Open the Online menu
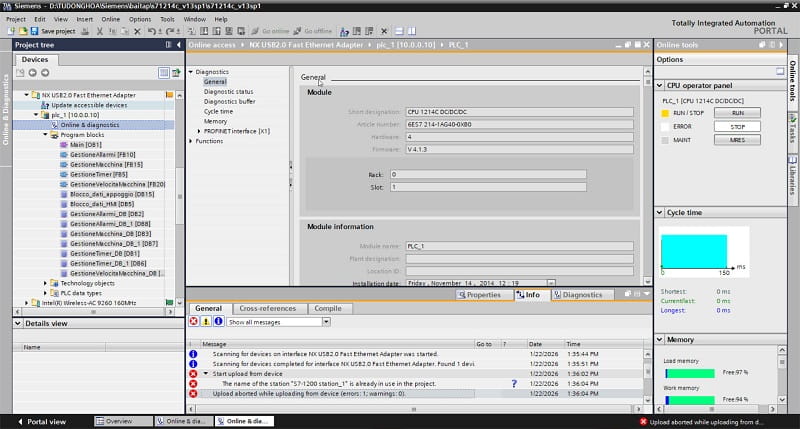 pos(110,18)
